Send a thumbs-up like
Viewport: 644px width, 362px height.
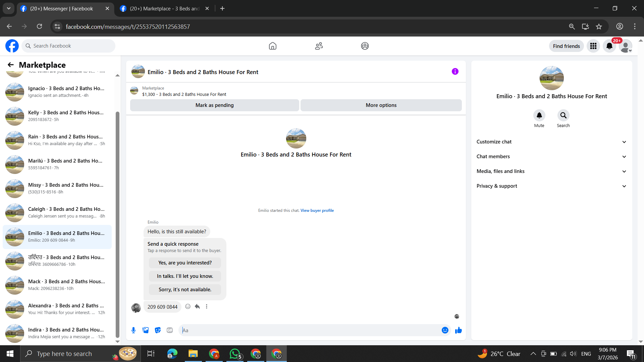coord(459,330)
